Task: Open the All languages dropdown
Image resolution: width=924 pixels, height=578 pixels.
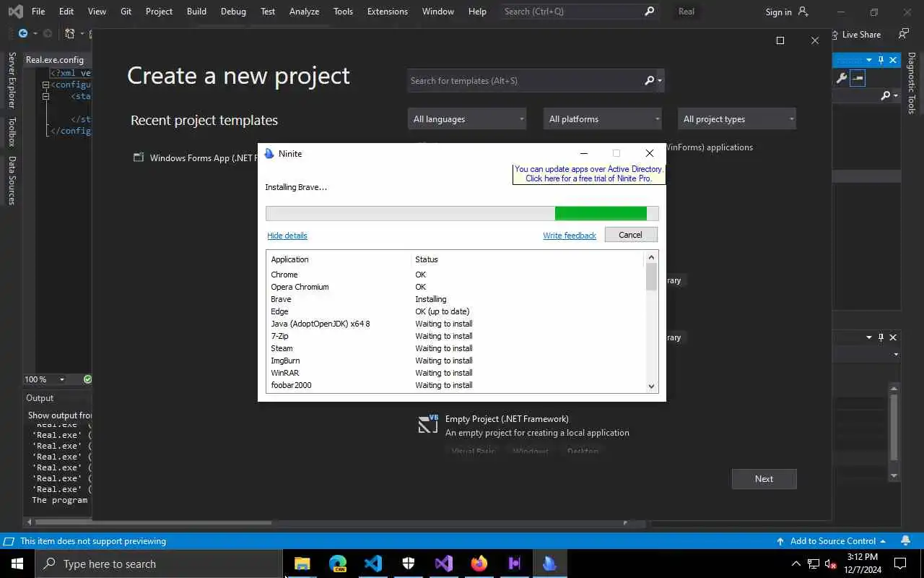Action: (x=467, y=119)
